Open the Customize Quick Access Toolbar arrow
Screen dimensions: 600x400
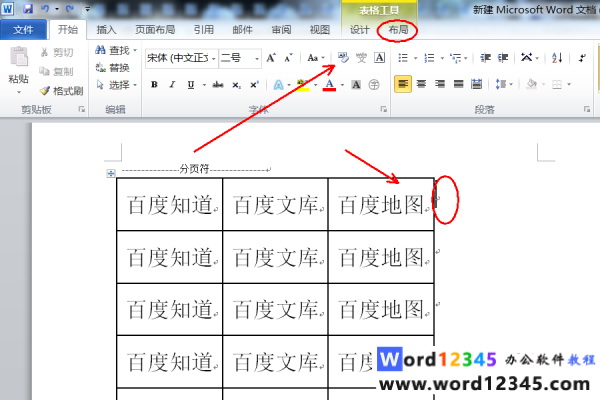[88, 8]
